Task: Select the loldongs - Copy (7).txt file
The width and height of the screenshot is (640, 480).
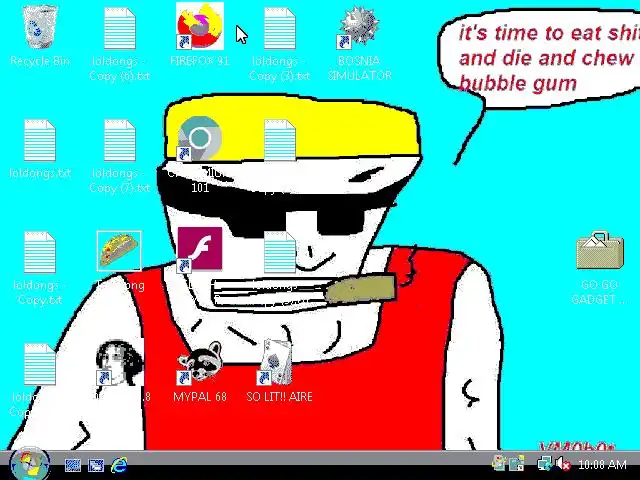Action: pyautogui.click(x=120, y=140)
